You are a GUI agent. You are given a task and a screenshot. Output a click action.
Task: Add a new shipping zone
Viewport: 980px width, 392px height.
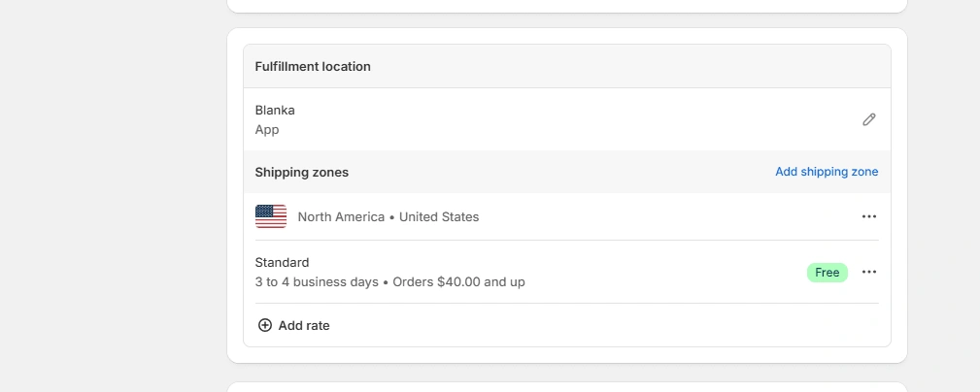(x=826, y=172)
